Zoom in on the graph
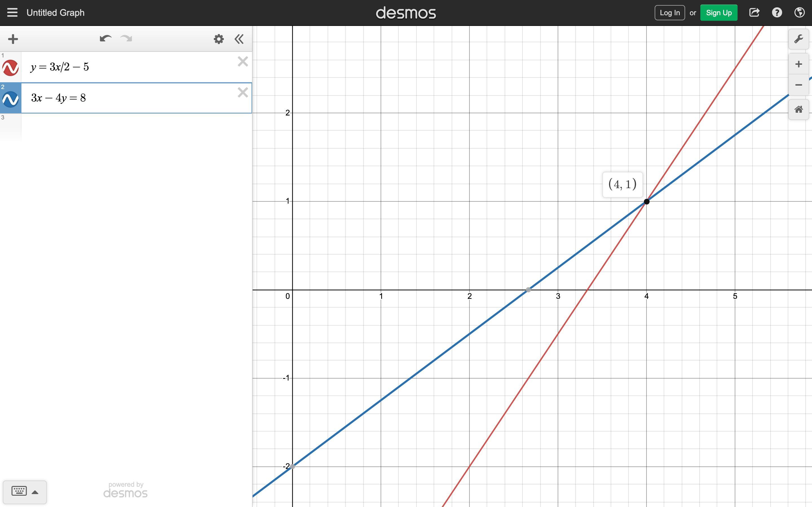Viewport: 812px width, 507px height. 798,64
